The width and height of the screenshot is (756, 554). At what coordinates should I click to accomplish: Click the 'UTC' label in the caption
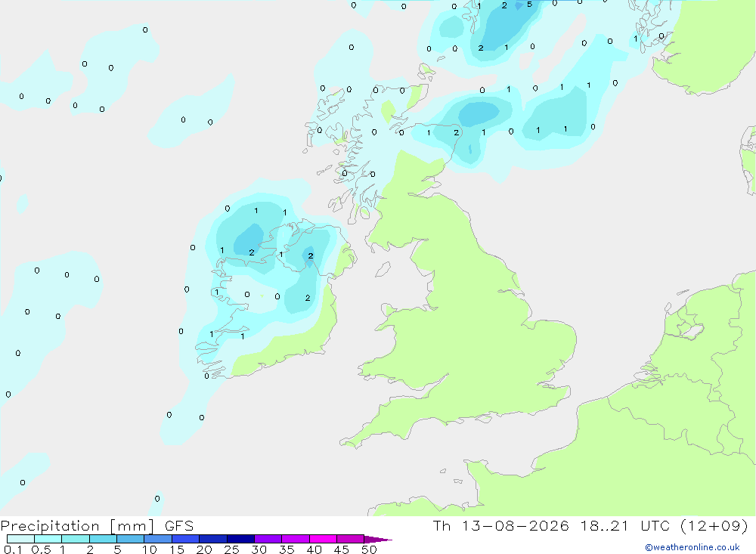pos(655,526)
